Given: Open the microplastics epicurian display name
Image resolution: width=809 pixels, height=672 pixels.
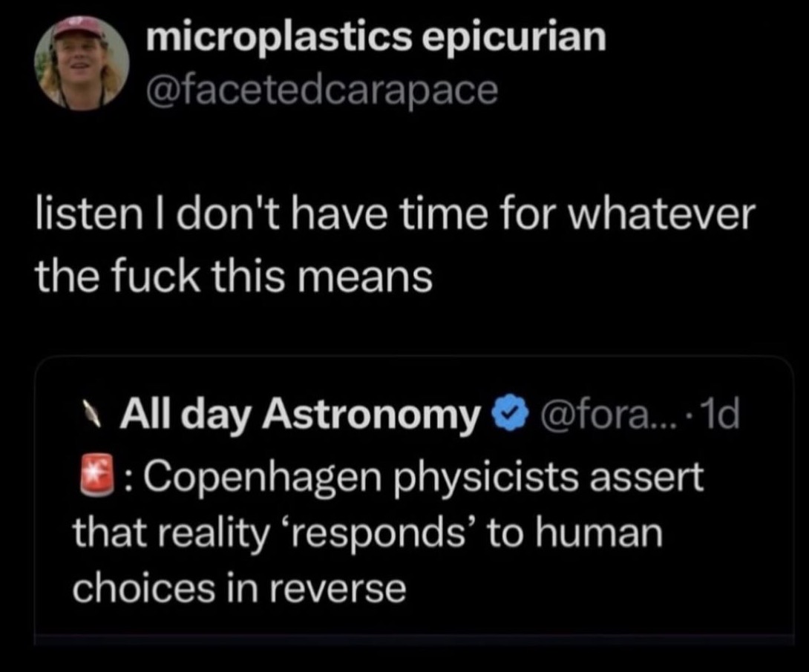Looking at the screenshot, I should point(376,38).
